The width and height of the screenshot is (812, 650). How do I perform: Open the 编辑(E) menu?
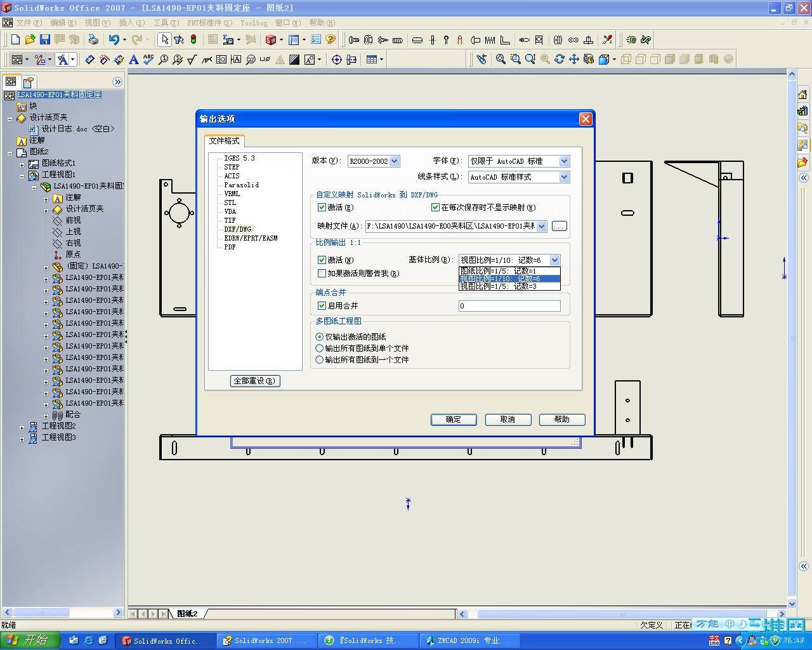point(63,23)
